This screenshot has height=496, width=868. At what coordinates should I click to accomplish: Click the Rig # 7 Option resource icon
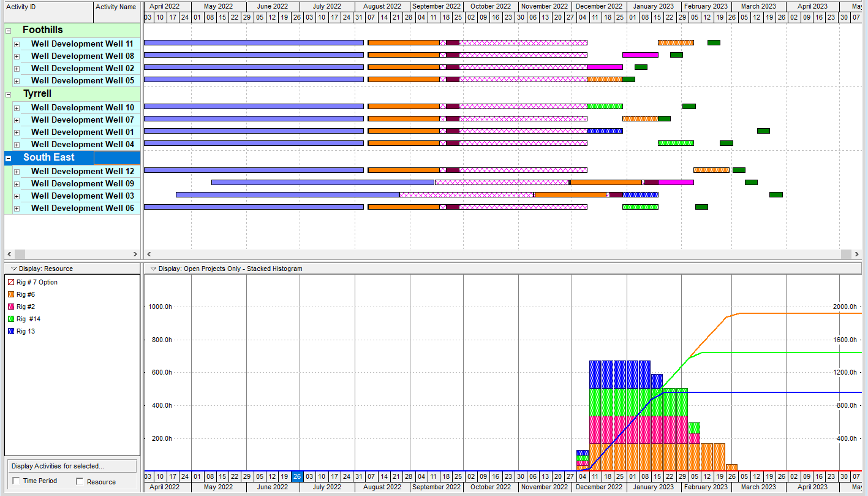(10, 283)
